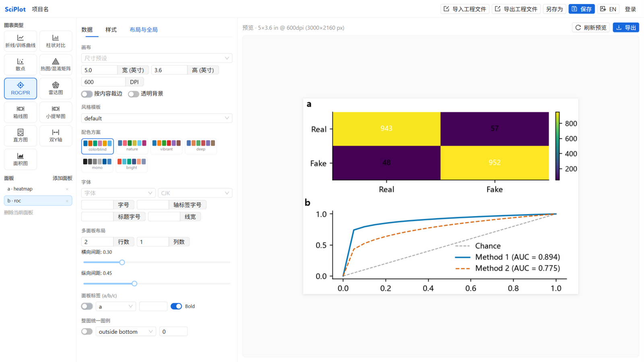Pick the area chart type
Screen dimensions: 644x362
tap(21, 159)
